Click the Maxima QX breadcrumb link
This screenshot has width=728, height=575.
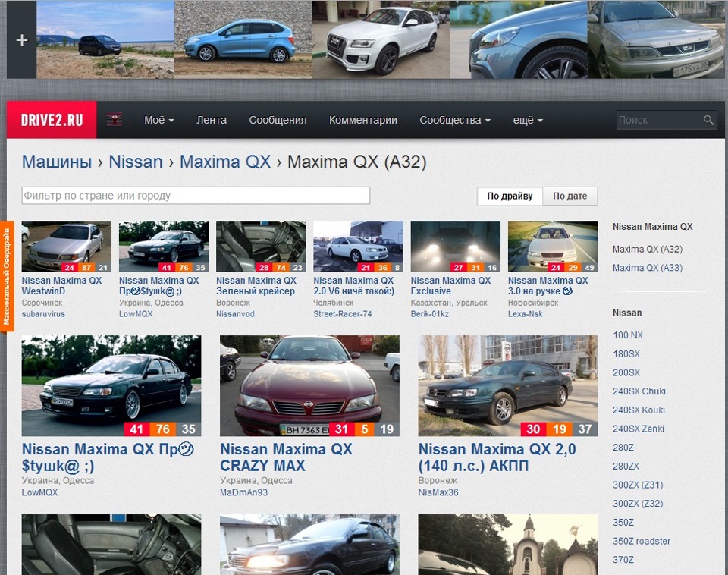pos(225,162)
